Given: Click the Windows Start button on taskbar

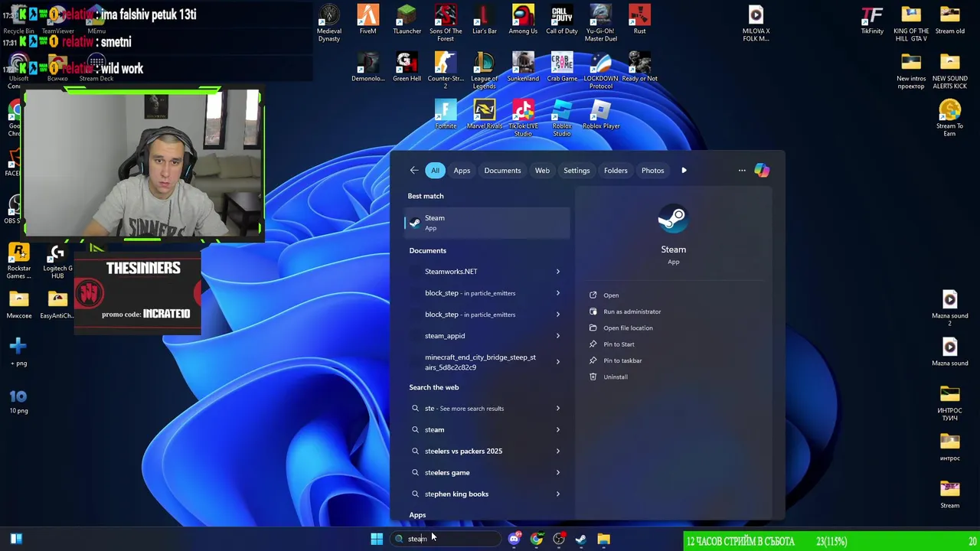Looking at the screenshot, I should click(377, 539).
